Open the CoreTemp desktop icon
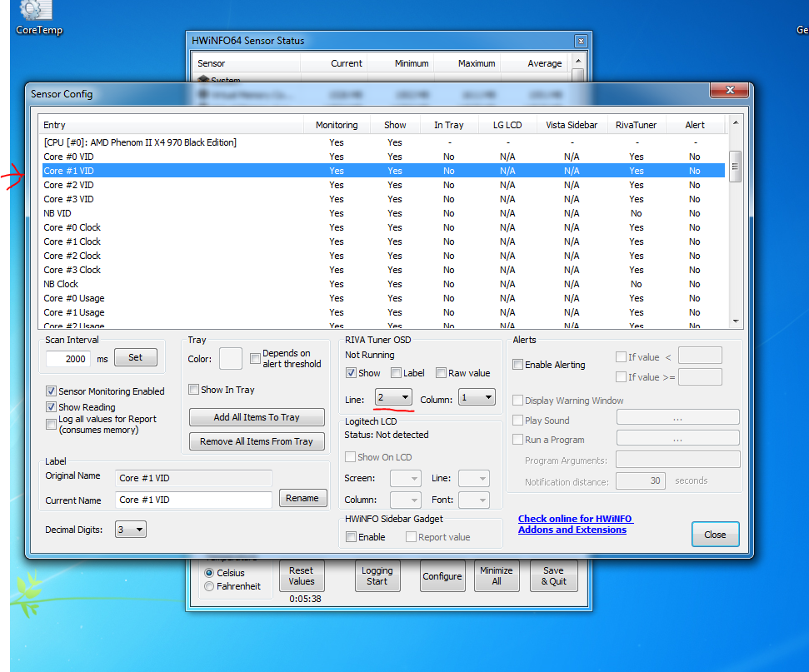The height and width of the screenshot is (672, 809). click(x=37, y=16)
